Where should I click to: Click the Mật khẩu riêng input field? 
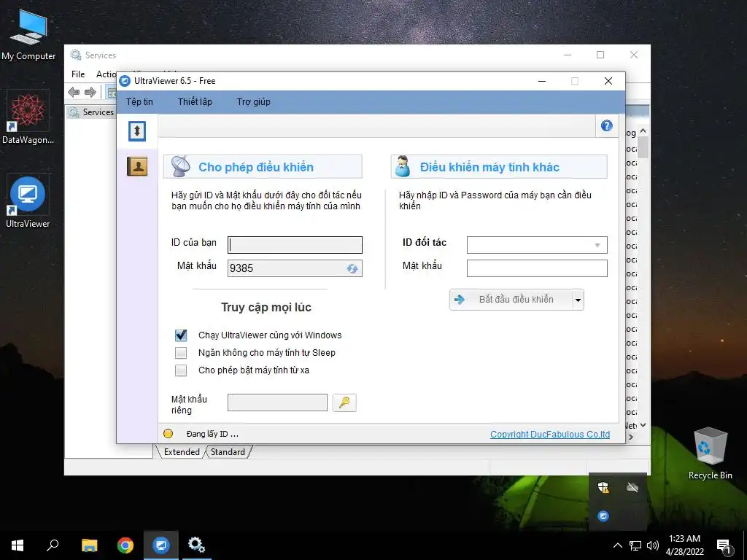(x=277, y=402)
